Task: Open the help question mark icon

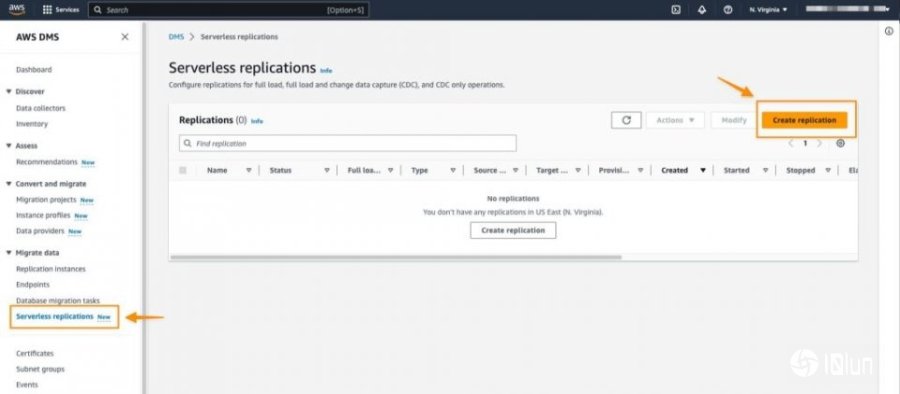Action: [x=728, y=10]
